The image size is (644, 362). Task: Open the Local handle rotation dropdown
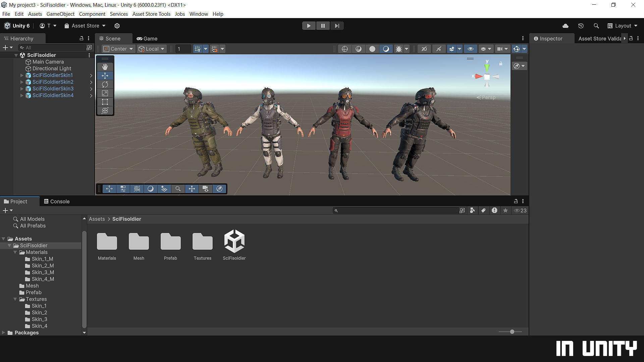(x=152, y=49)
